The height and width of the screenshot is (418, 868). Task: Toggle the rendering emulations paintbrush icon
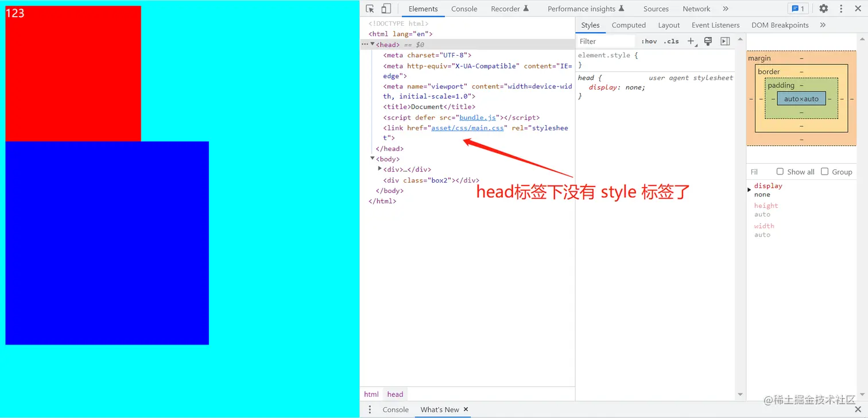[708, 41]
